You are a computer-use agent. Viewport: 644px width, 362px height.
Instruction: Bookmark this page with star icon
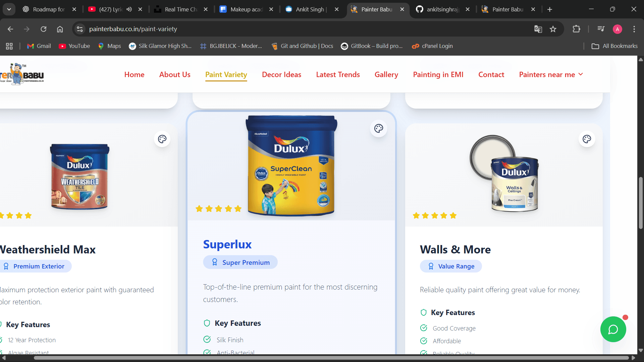coord(553,29)
